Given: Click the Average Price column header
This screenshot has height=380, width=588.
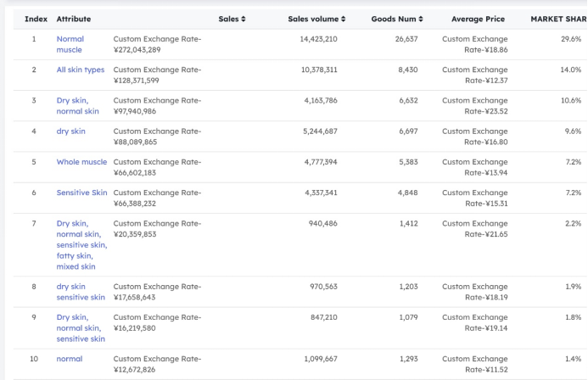Looking at the screenshot, I should pyautogui.click(x=479, y=19).
